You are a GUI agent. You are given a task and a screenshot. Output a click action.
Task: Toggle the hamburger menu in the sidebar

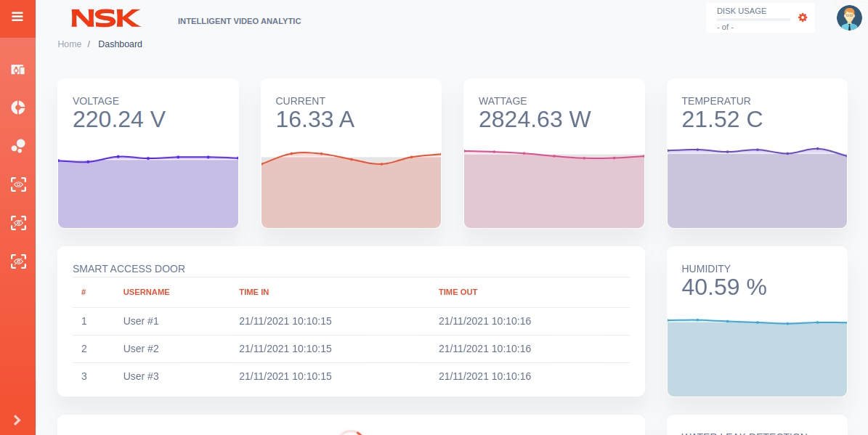[x=17, y=17]
